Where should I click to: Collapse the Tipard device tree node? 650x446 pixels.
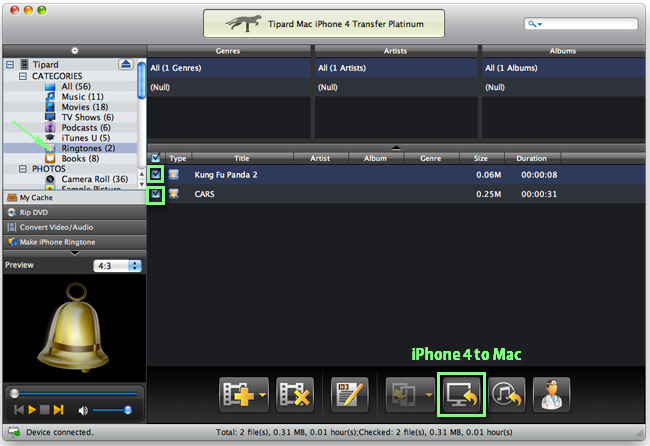(10, 64)
